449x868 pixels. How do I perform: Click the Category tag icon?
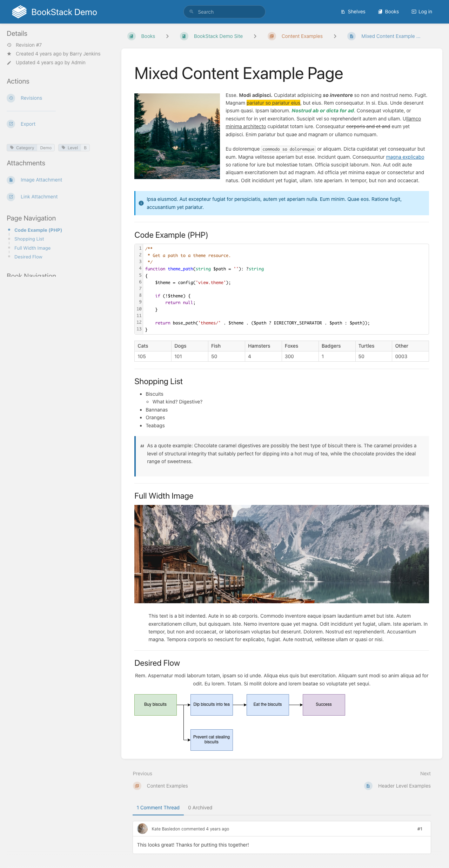tap(12, 147)
